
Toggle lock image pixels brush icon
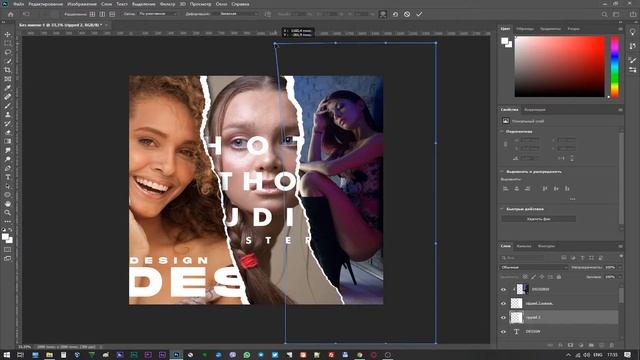coord(533,277)
